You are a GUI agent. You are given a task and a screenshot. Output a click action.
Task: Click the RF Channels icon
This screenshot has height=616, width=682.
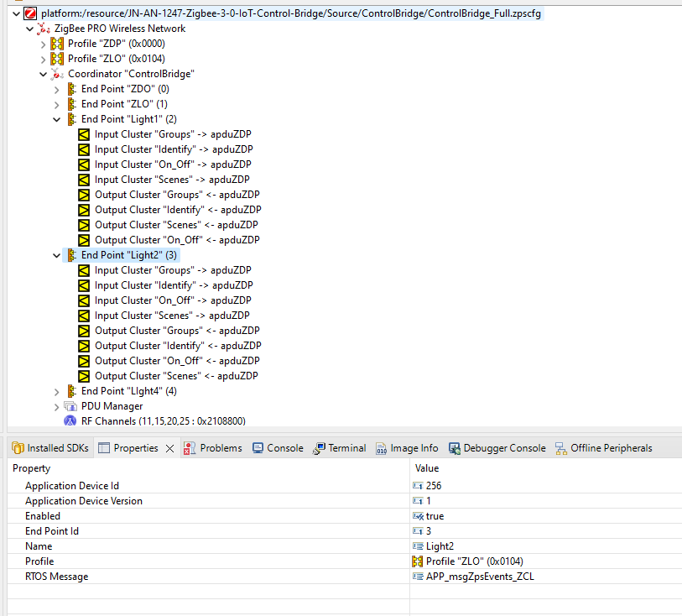pos(70,421)
